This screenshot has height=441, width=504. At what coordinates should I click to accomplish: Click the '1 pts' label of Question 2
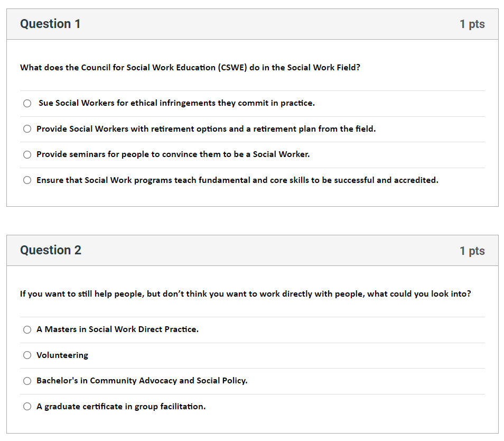click(472, 251)
